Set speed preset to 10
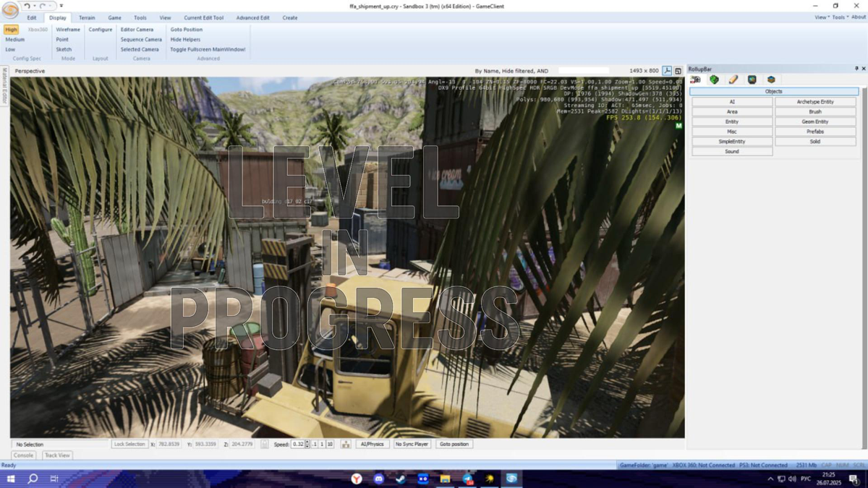This screenshot has width=868, height=488. [330, 444]
